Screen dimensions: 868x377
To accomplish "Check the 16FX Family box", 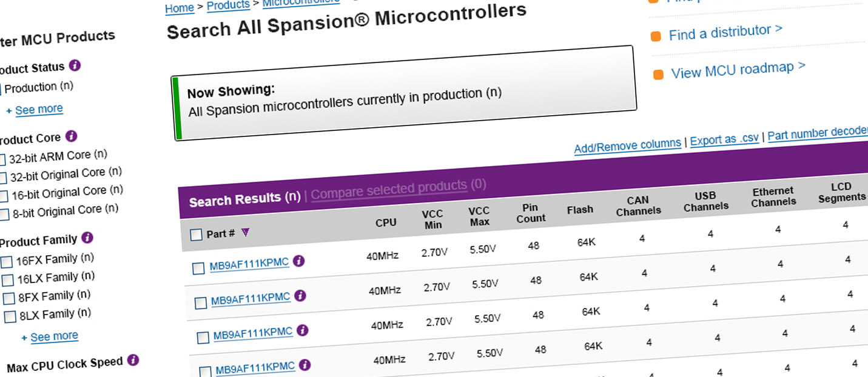I will tap(7, 262).
